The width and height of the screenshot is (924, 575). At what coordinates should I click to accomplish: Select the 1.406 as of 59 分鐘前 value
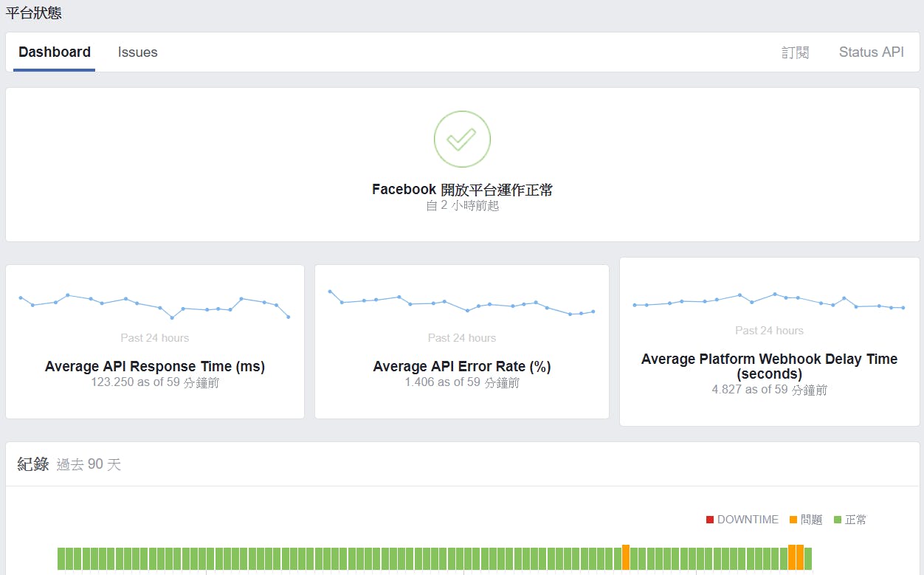pyautogui.click(x=462, y=382)
